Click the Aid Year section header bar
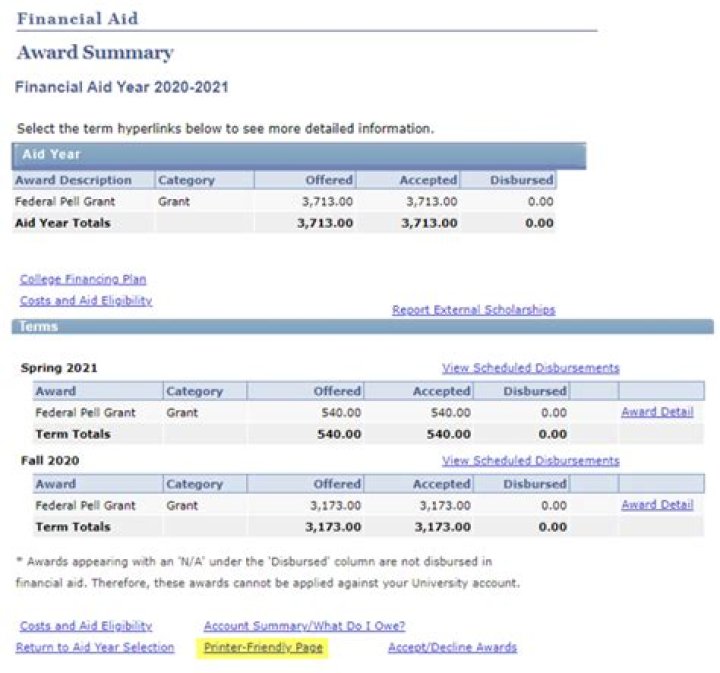Viewport: 720px width, 673px height. (299, 155)
